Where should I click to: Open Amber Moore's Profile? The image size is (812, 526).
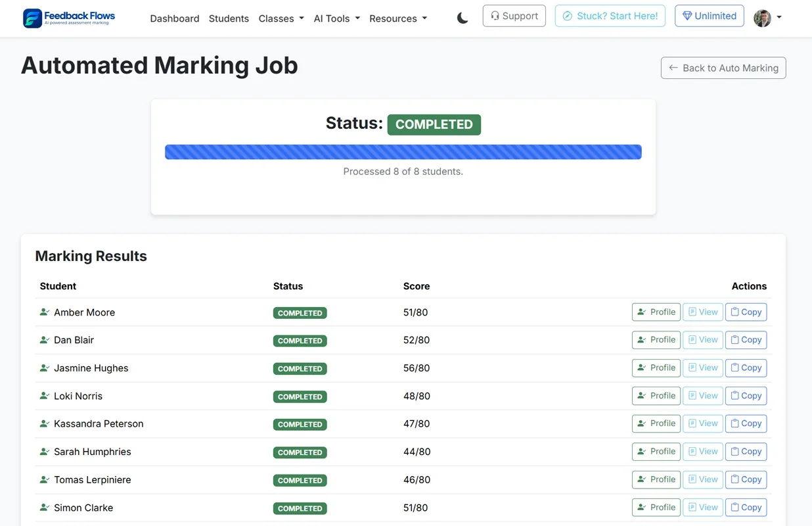coord(656,312)
